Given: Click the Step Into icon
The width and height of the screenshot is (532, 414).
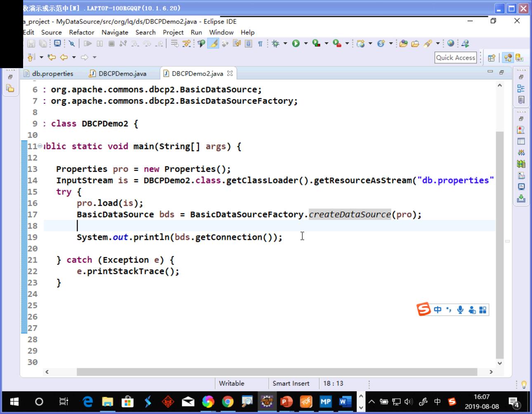Looking at the screenshot, I should tap(135, 43).
